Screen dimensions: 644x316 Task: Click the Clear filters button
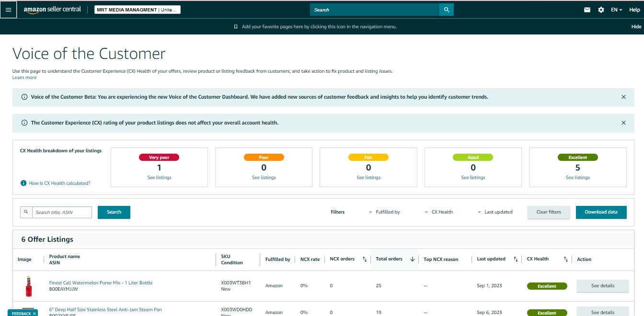click(549, 212)
